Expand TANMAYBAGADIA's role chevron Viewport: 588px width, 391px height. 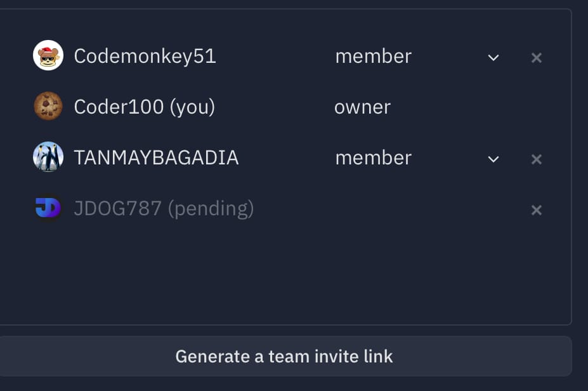tap(493, 159)
